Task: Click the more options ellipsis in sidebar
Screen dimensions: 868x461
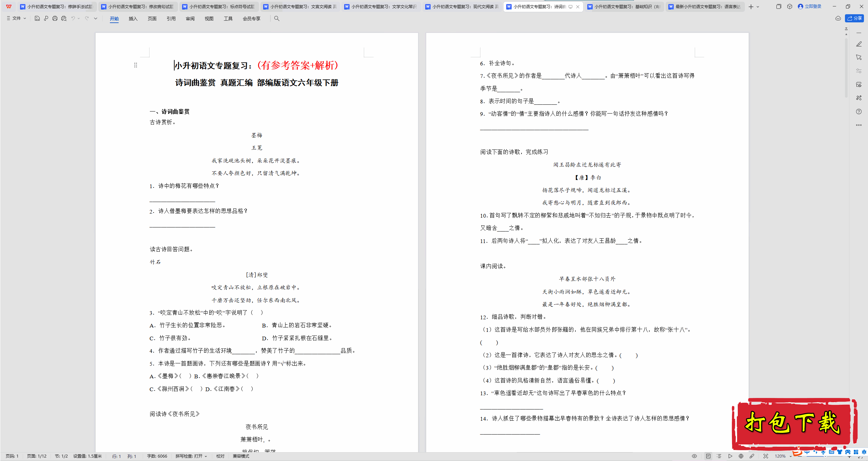Action: click(859, 125)
